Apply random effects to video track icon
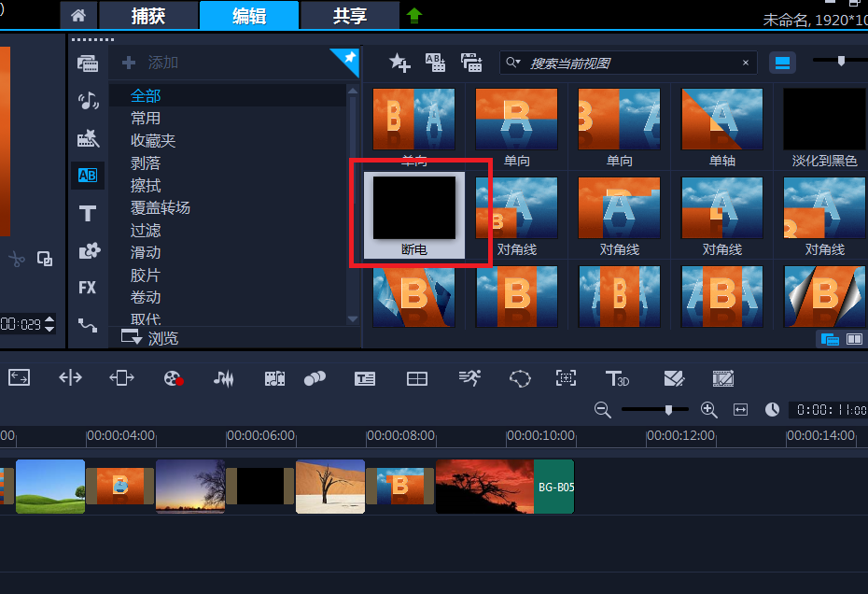 [471, 63]
